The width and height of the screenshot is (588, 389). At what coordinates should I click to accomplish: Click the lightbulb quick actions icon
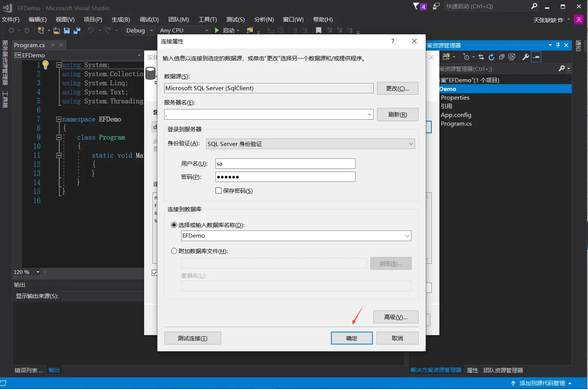pos(46,65)
